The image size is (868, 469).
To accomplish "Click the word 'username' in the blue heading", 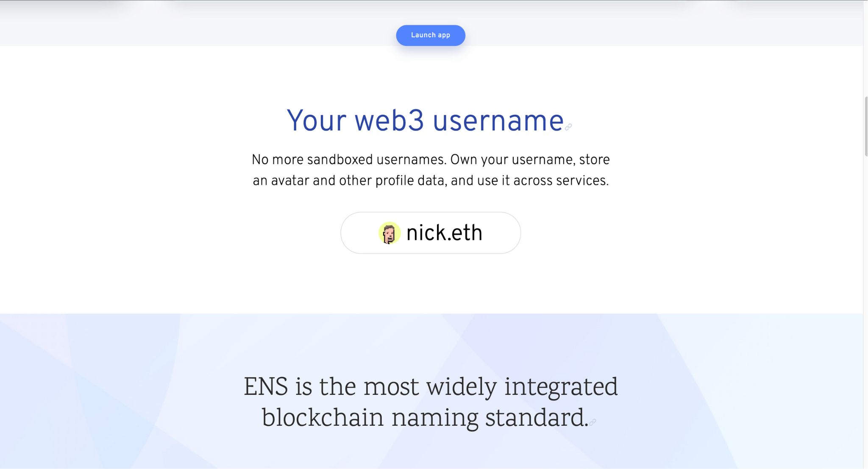I will tap(498, 121).
